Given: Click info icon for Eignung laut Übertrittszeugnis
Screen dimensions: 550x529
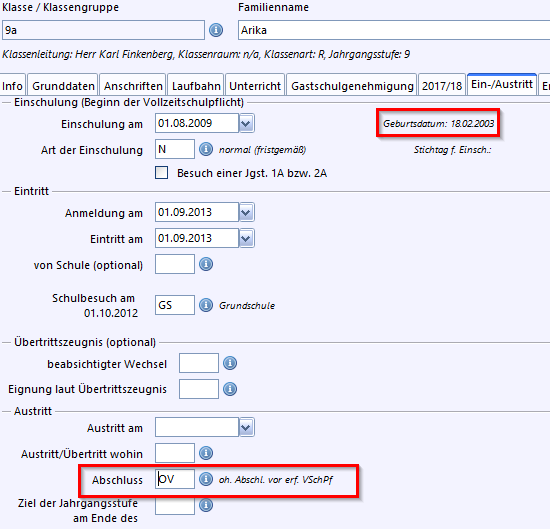Looking at the screenshot, I should pos(230,389).
